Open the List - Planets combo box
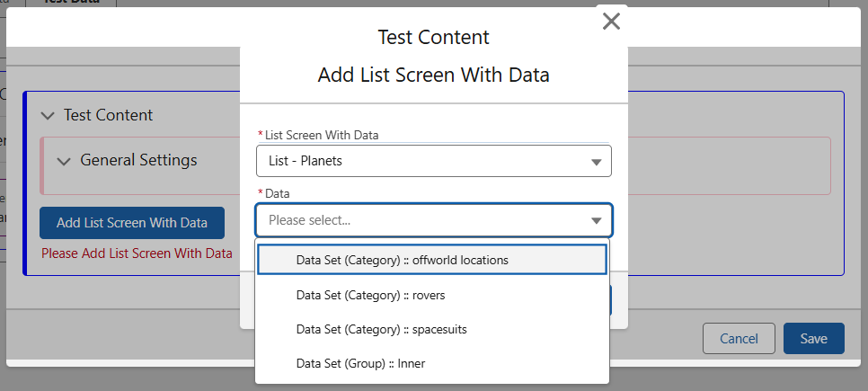 pyautogui.click(x=422, y=162)
